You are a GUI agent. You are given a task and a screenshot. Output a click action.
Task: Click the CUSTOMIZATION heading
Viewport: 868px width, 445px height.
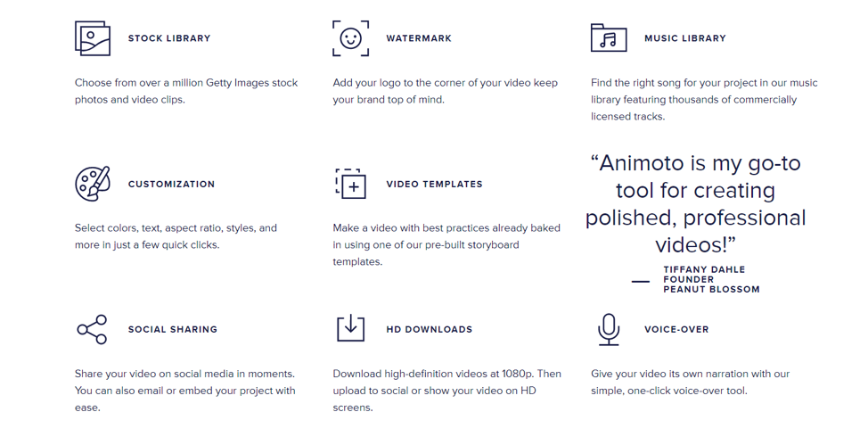[x=171, y=184]
